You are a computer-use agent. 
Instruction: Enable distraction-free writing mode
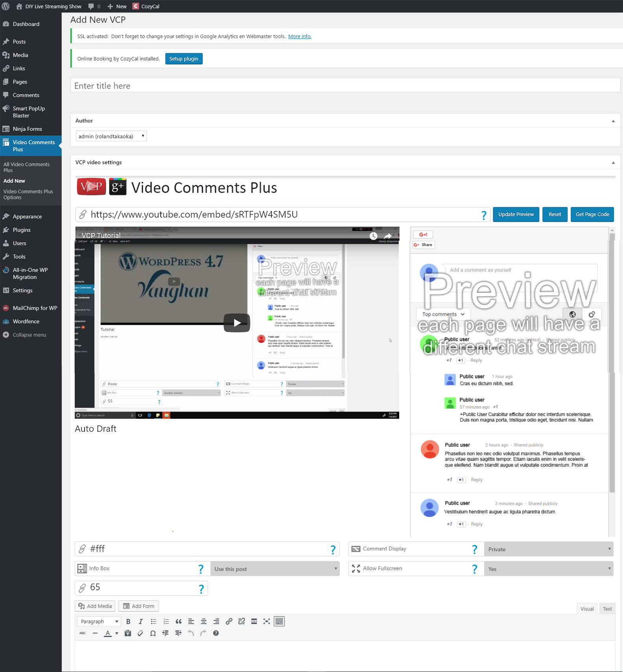coord(267,621)
